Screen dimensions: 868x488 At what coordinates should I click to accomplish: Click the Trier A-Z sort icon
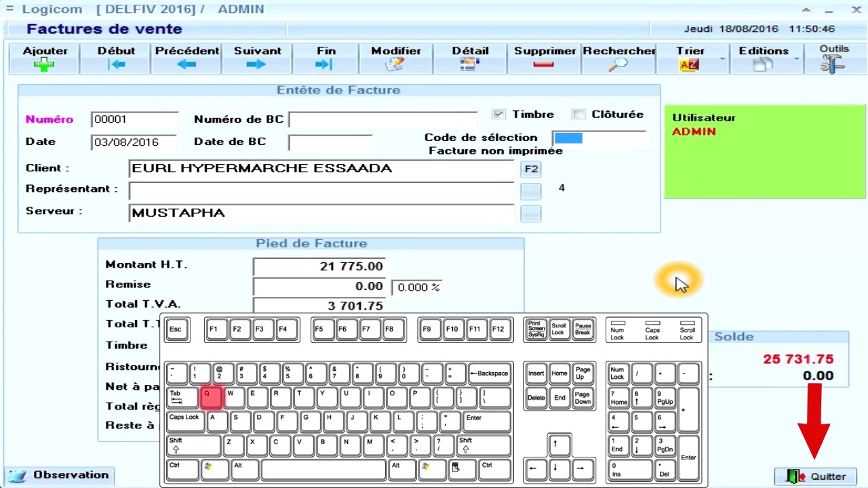click(x=689, y=64)
